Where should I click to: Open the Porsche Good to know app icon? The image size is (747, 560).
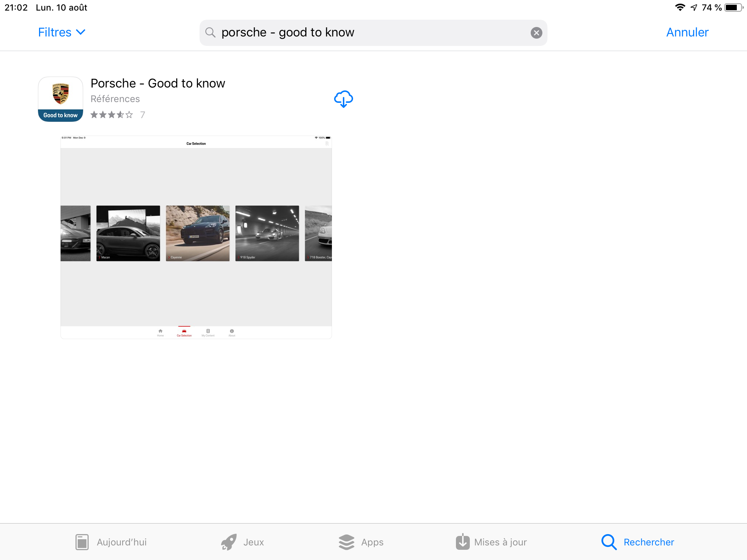coord(61,99)
